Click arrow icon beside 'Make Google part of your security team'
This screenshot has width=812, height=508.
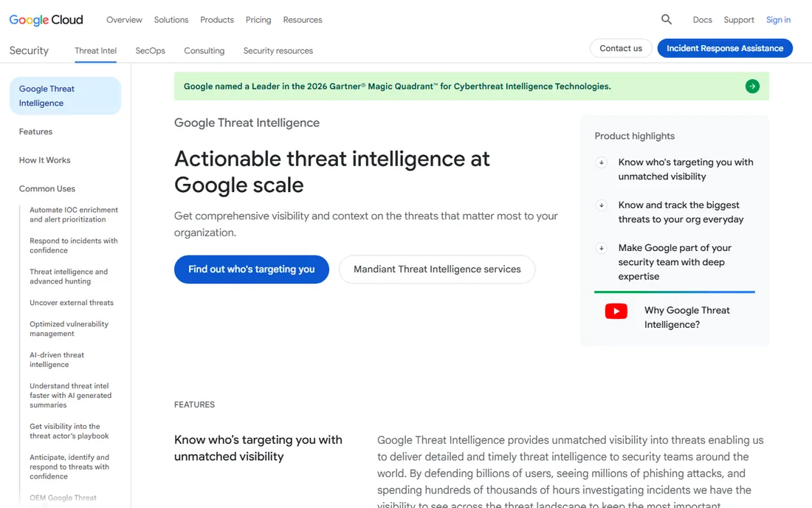601,248
